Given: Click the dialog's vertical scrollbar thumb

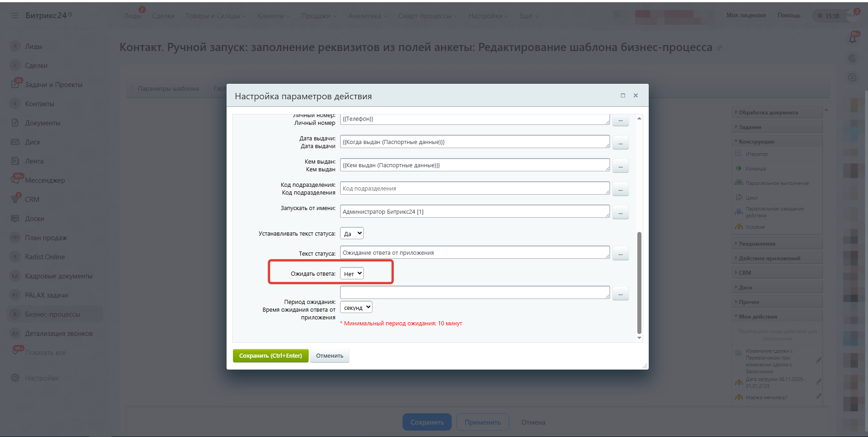Looking at the screenshot, I should [x=639, y=283].
